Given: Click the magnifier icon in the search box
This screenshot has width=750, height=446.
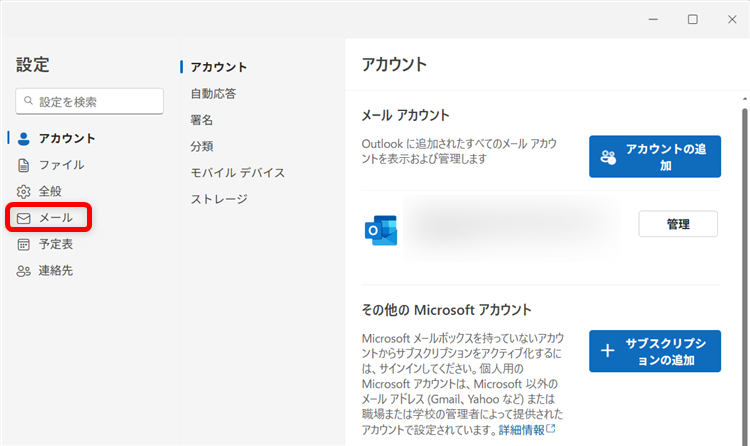Looking at the screenshot, I should point(28,100).
